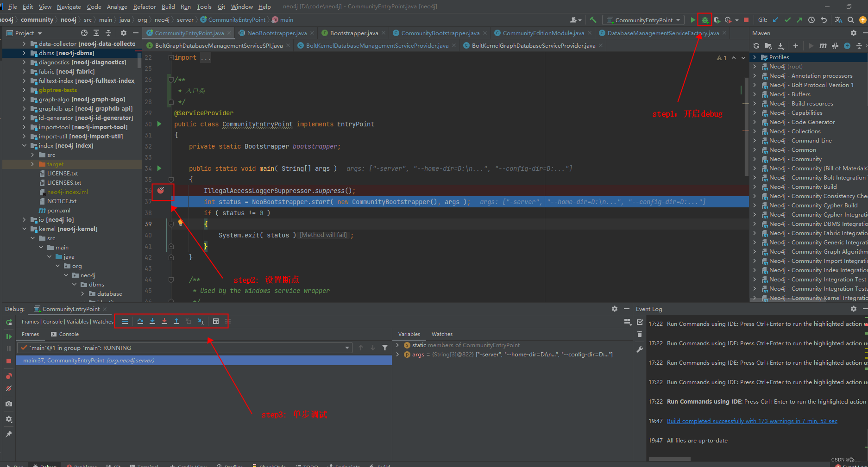Screen dimensions: 868x467
Task: Show execution point in debugger toolbar
Action: 125,321
